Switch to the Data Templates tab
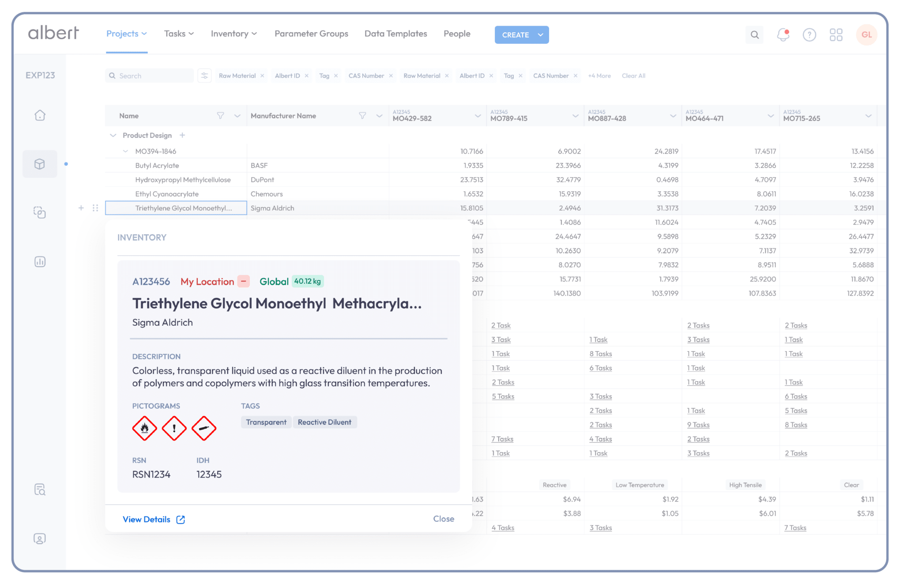Viewport: 904px width, 588px height. pos(395,34)
